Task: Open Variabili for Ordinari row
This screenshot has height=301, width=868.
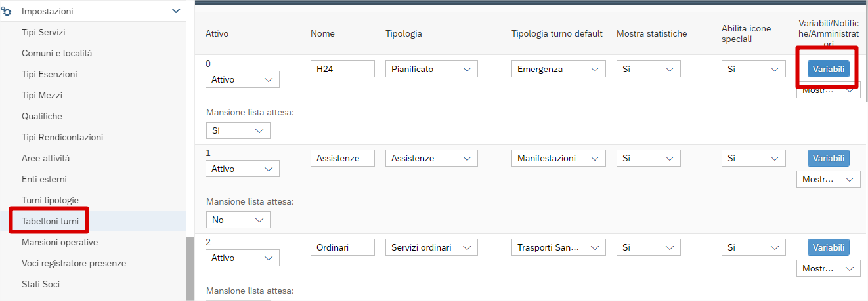Action: [x=828, y=247]
